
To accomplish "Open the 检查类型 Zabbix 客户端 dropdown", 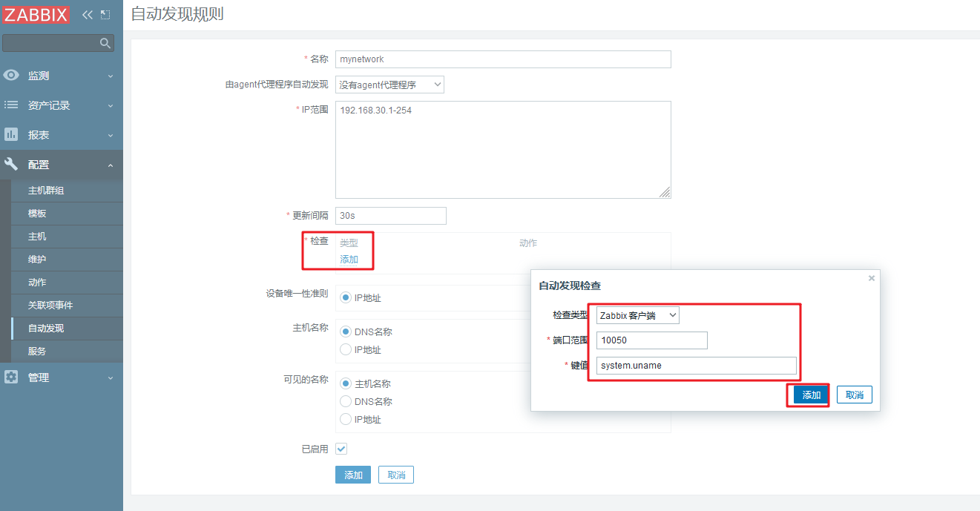I will coord(637,315).
